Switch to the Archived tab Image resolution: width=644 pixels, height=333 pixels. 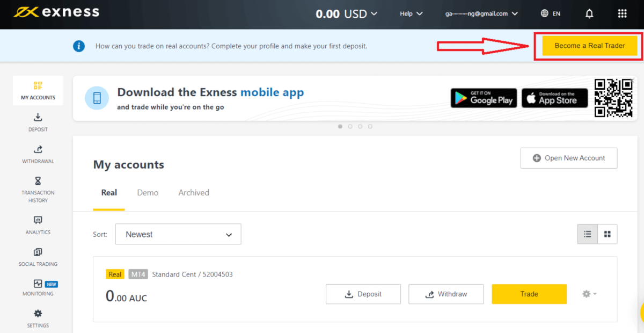pyautogui.click(x=194, y=193)
